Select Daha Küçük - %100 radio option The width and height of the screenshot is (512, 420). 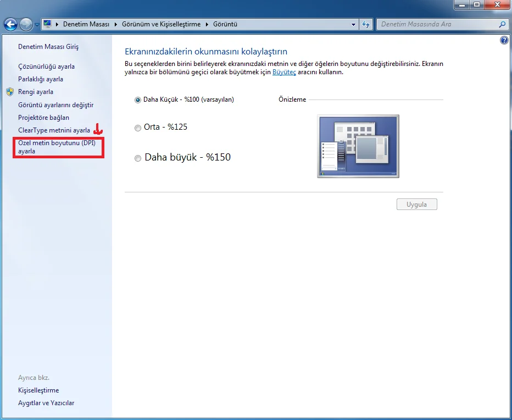click(138, 100)
